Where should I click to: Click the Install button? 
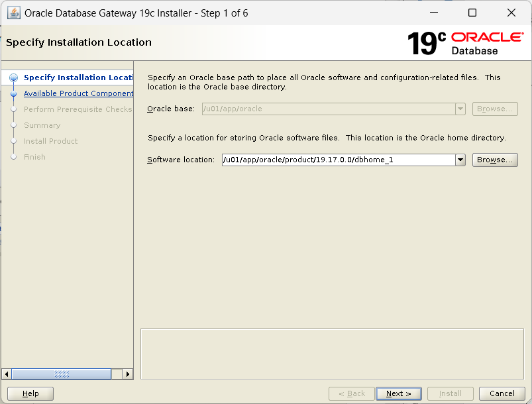[x=451, y=393]
